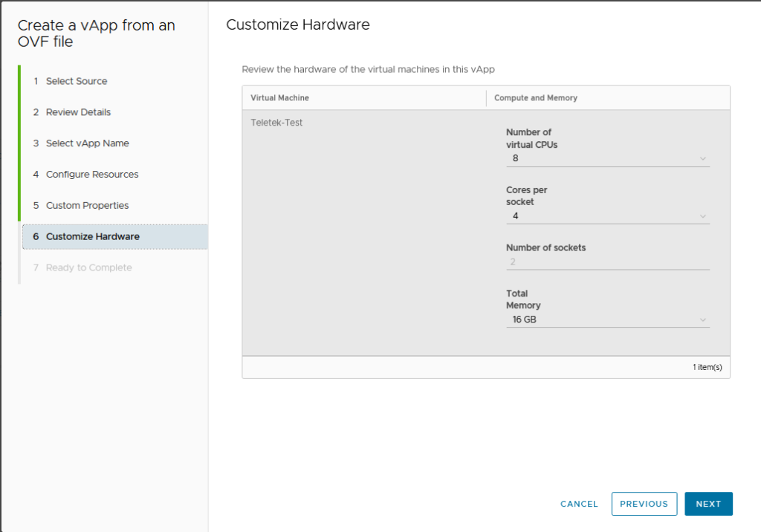Go to step 2 Review Details
The width and height of the screenshot is (761, 532).
coord(72,112)
